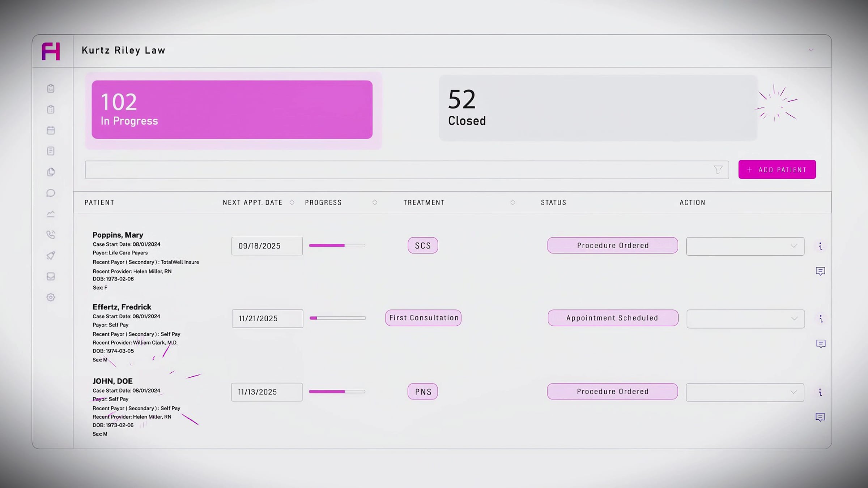Expand the Kurtz Riley Law header chevron

coord(811,50)
